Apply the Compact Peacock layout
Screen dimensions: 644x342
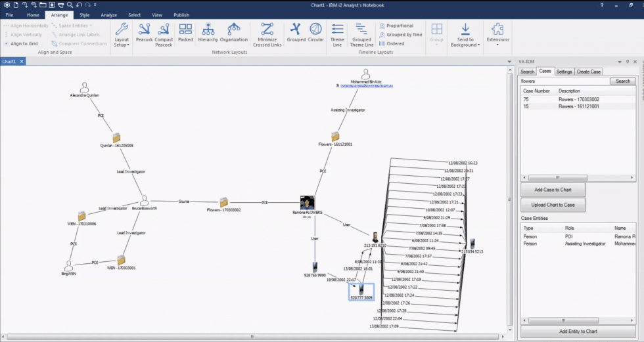point(164,33)
